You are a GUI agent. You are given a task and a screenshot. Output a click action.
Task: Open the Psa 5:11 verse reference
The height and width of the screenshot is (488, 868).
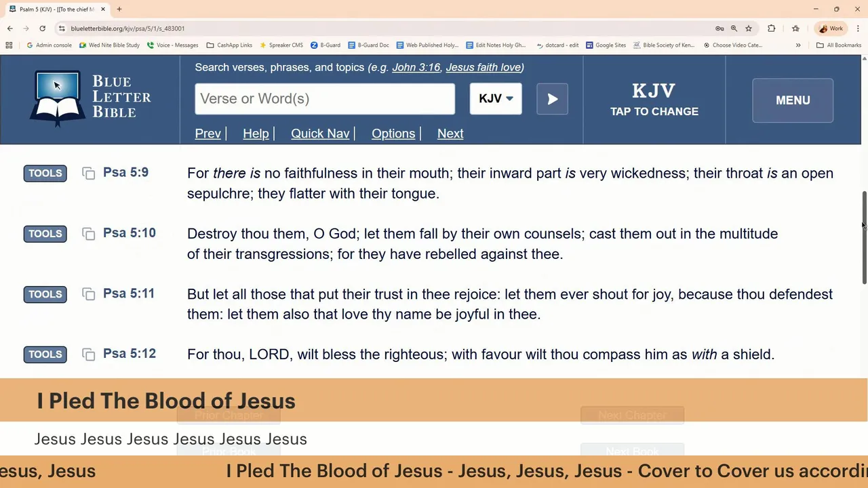point(129,293)
